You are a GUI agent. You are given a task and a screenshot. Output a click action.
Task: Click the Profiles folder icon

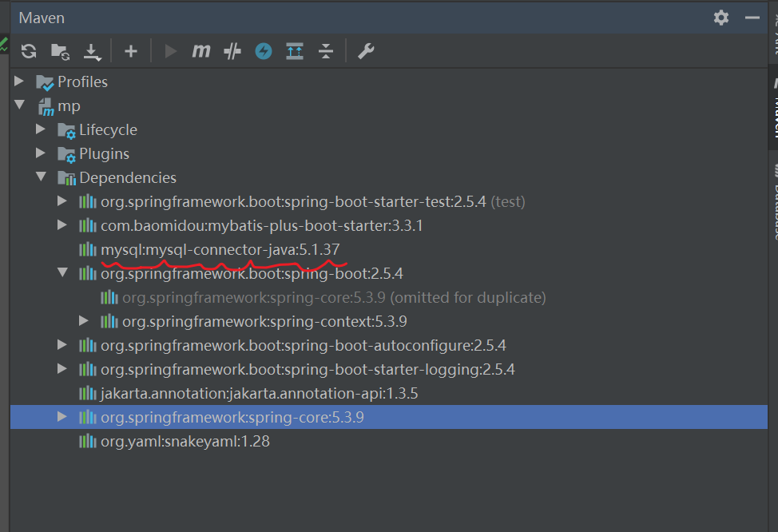[46, 82]
